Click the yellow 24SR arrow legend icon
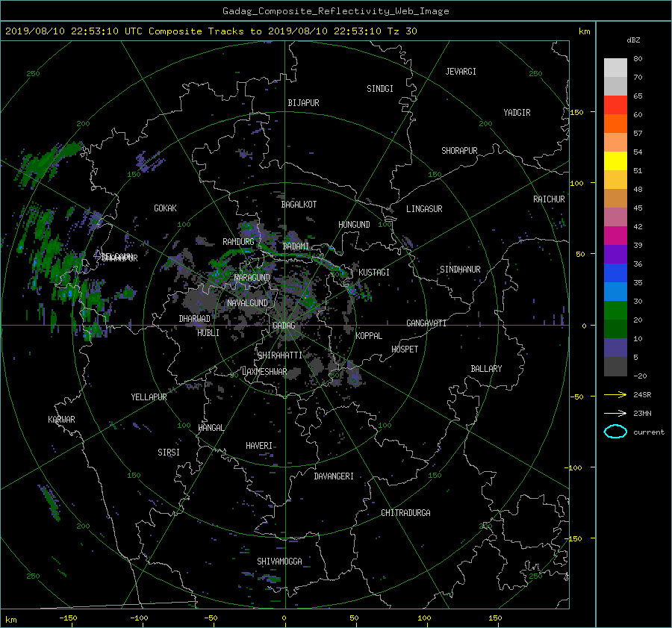 click(615, 394)
